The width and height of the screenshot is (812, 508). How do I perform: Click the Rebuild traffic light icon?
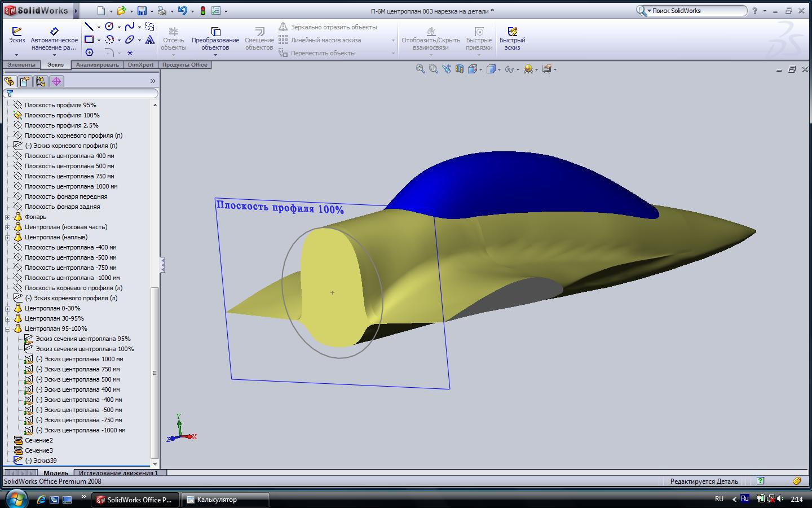tap(203, 11)
